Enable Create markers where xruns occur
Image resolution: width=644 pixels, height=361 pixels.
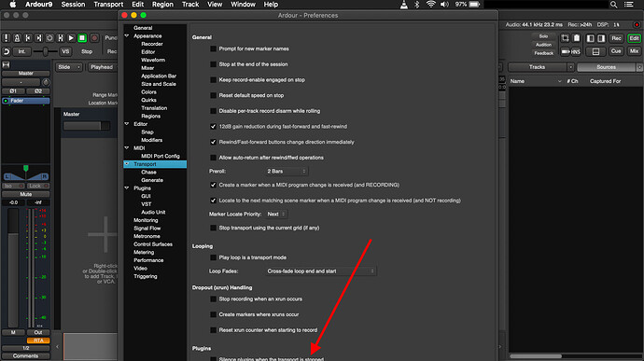click(x=213, y=314)
